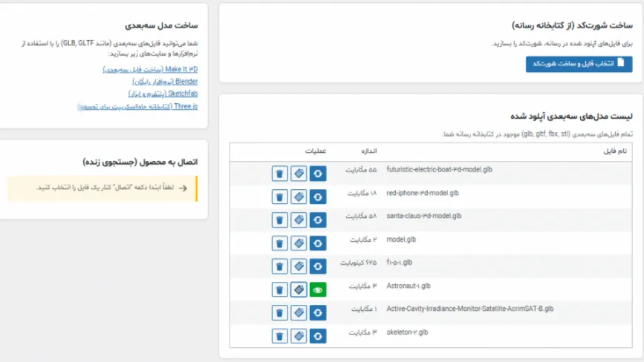Click the blue connect icon for santa-claus model
Viewport: 644px width, 362px height.
pyautogui.click(x=317, y=220)
